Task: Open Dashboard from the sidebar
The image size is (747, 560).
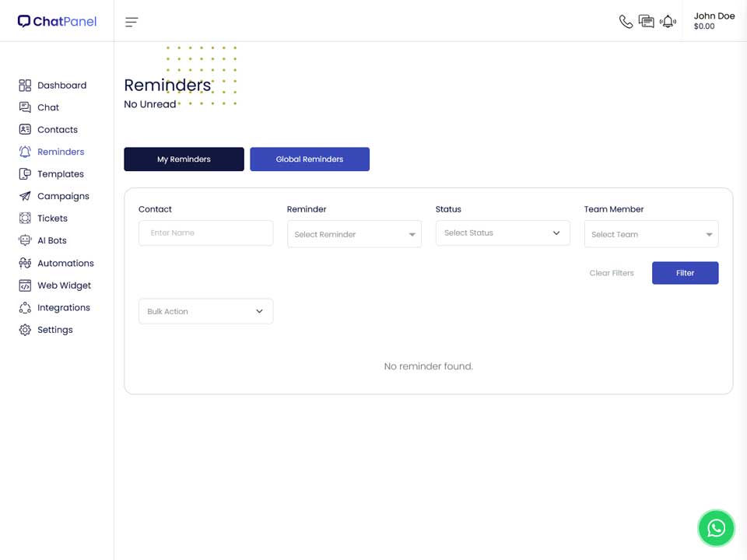Action: [x=62, y=86]
